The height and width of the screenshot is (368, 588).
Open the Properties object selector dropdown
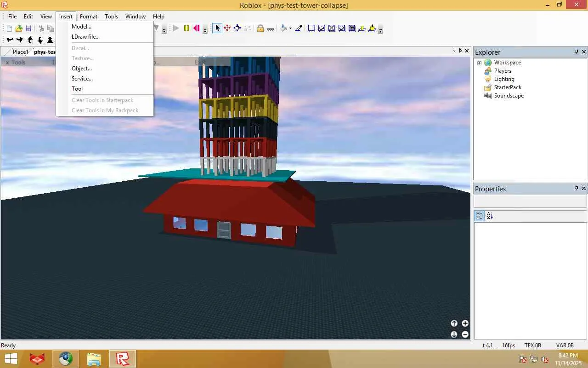(530, 201)
